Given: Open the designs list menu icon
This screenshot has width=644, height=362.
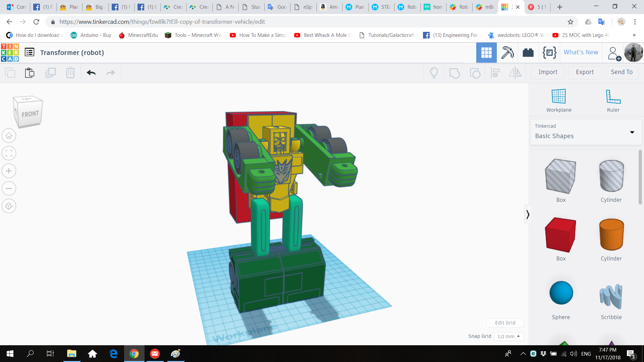Looking at the screenshot, I should coord(30,52).
